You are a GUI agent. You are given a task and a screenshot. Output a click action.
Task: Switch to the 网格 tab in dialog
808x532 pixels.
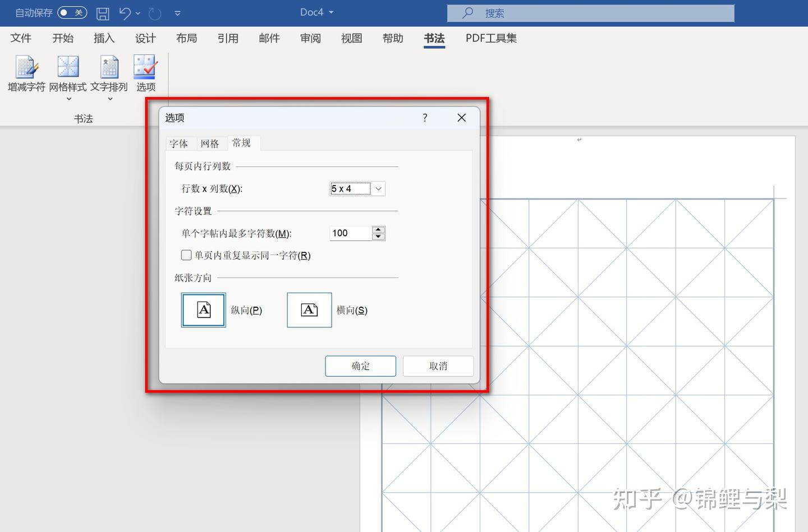point(210,144)
